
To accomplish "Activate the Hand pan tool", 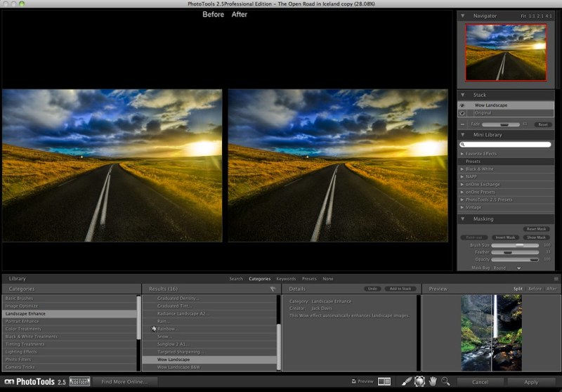I will (433, 381).
